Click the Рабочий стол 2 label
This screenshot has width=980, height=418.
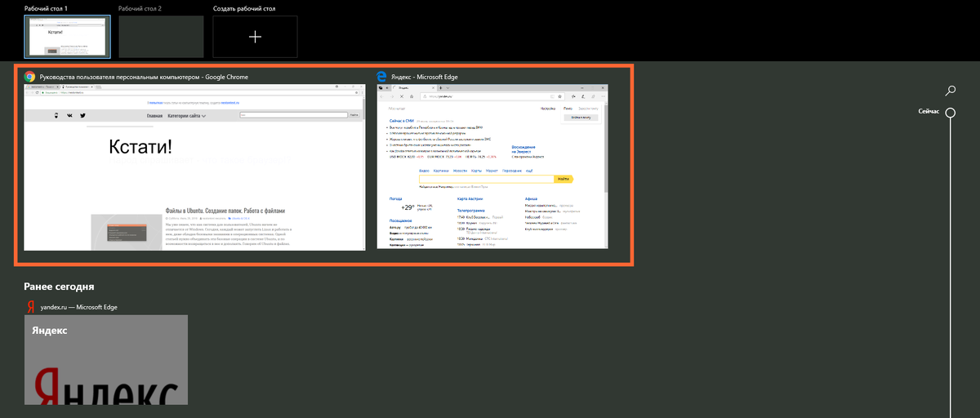[x=140, y=8]
